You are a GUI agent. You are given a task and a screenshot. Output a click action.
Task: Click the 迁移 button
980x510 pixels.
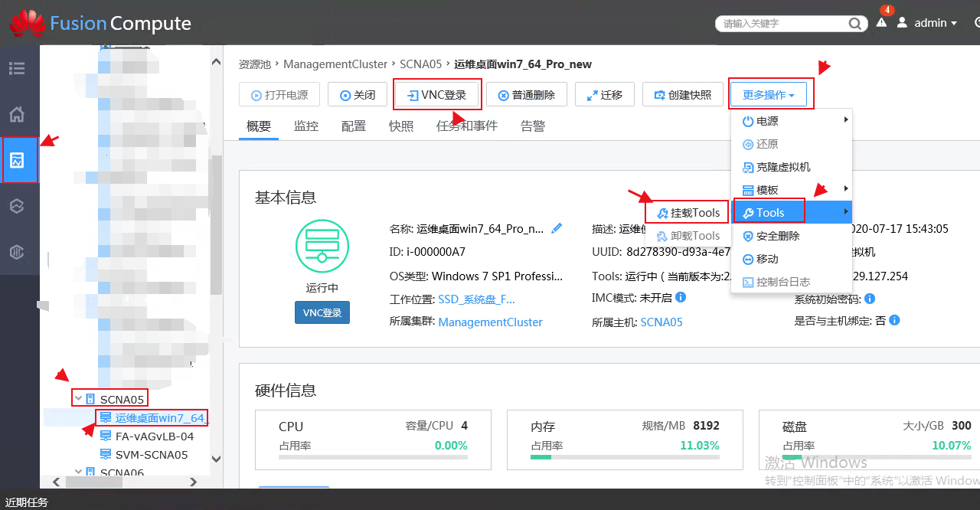604,95
